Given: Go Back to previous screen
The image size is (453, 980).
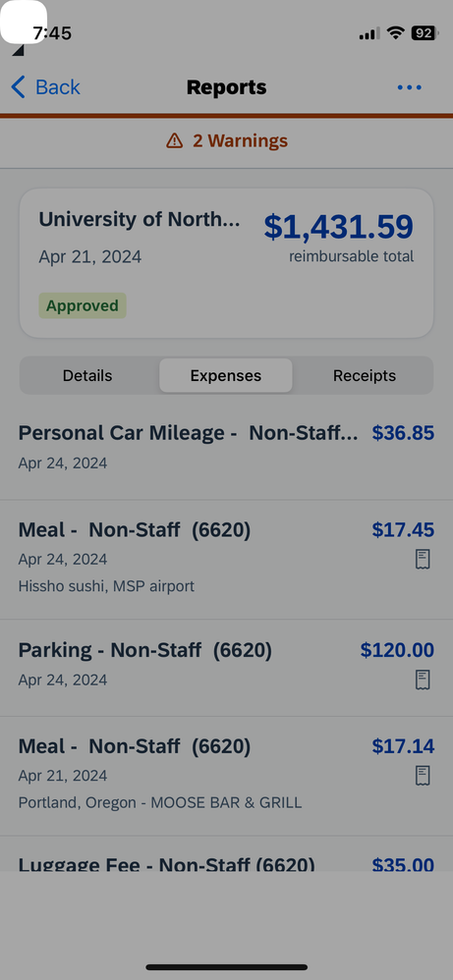Looking at the screenshot, I should pos(45,87).
